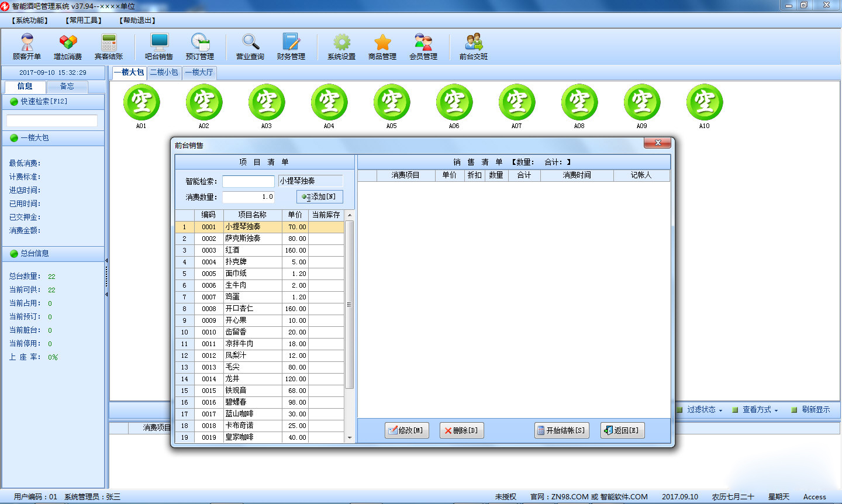The image size is (842, 504).
Task: Open 营业查询 magnifier icon
Action: 250,47
